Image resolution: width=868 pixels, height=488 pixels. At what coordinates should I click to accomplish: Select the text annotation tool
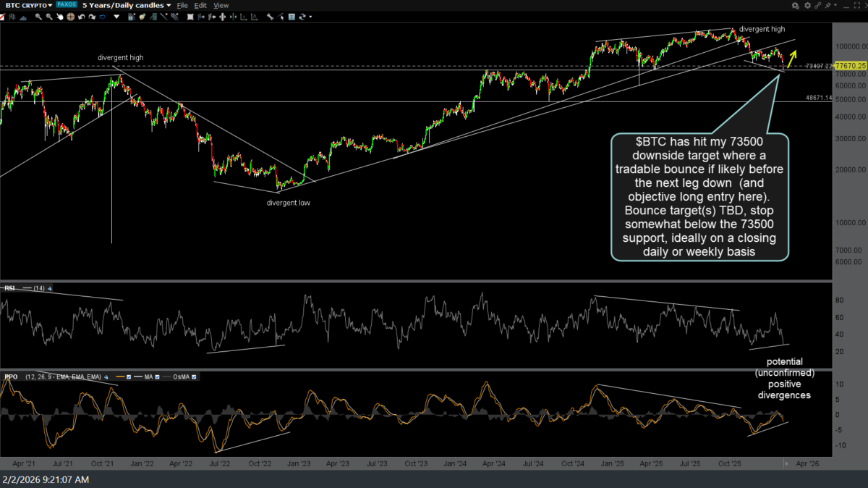click(x=292, y=17)
